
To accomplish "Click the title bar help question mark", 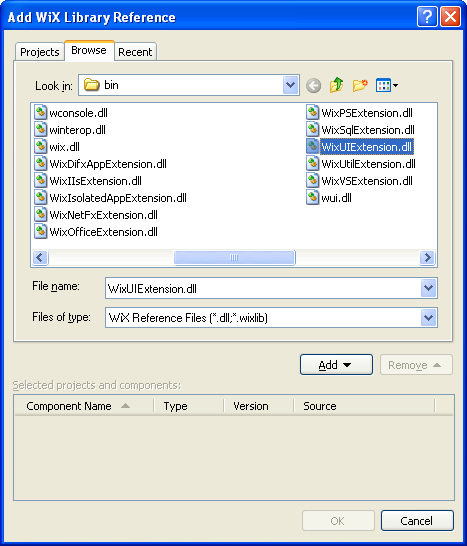I will pyautogui.click(x=427, y=16).
